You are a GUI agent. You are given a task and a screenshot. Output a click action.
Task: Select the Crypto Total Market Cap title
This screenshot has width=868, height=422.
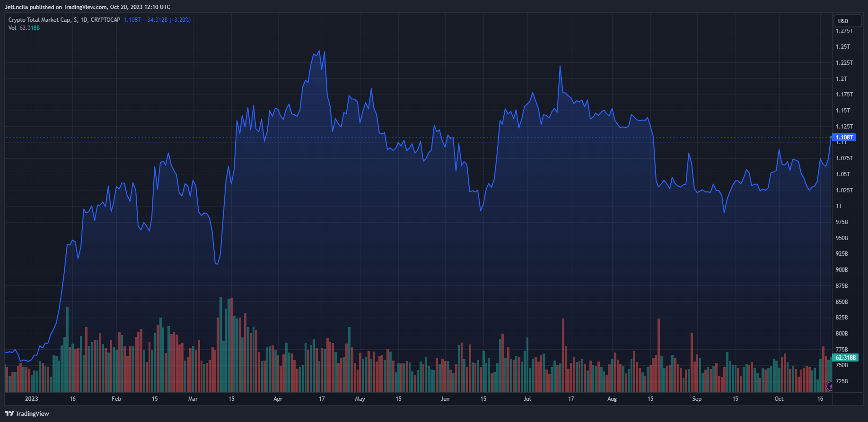[40, 20]
